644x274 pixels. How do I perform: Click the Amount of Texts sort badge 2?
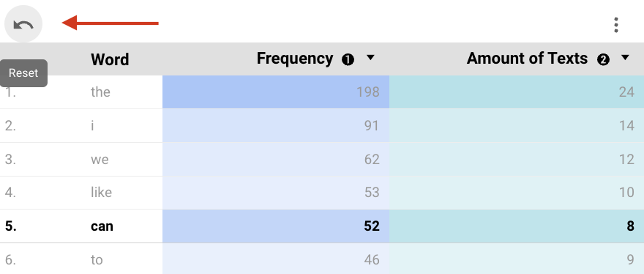(603, 60)
